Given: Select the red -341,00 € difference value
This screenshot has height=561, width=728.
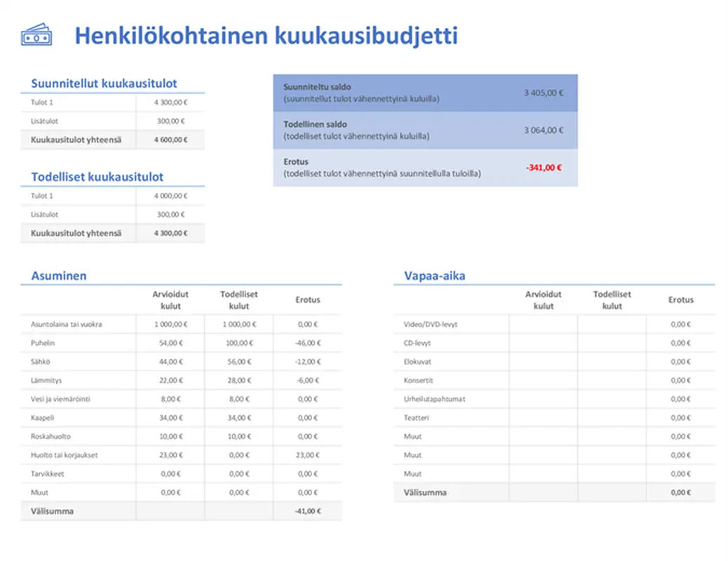Looking at the screenshot, I should coord(544,167).
